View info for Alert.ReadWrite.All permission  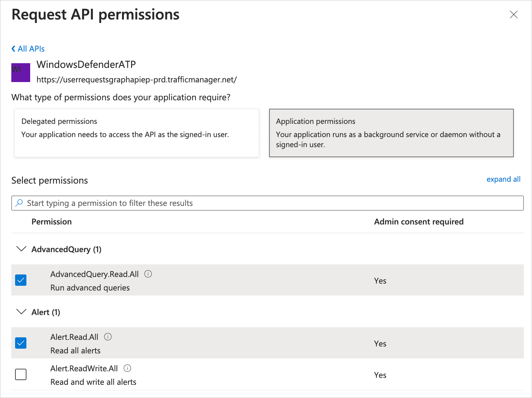point(127,368)
